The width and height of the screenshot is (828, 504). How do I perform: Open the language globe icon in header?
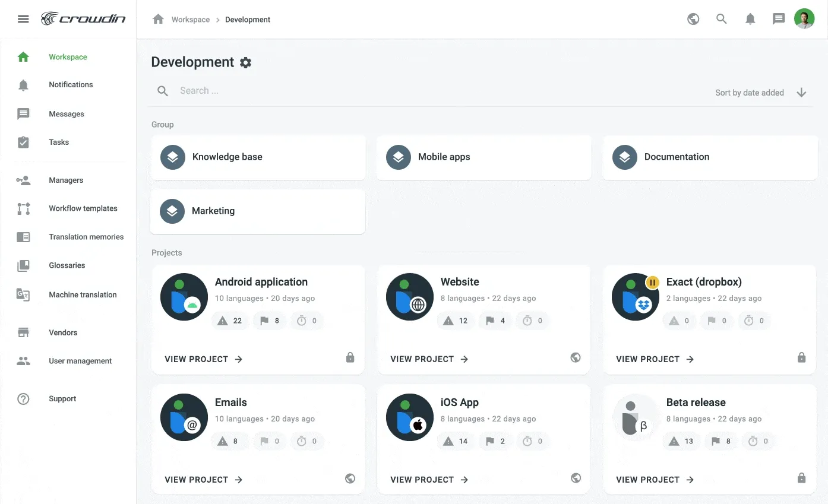tap(693, 19)
